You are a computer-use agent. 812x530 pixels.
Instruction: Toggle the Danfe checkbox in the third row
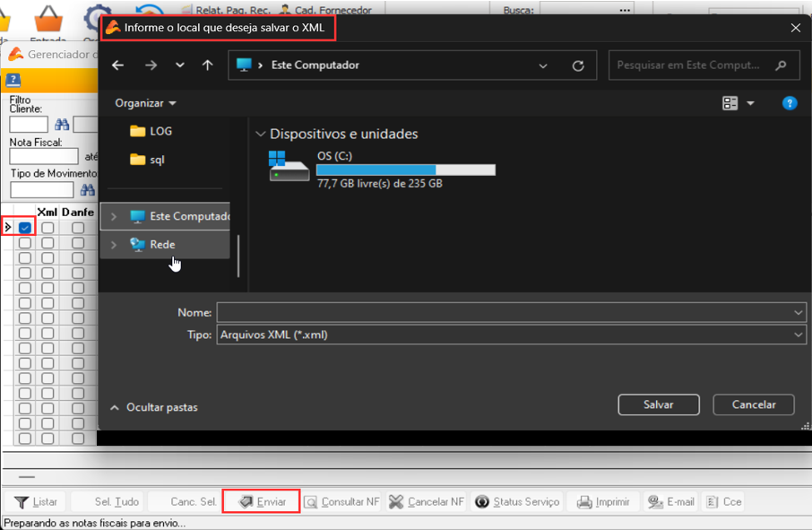78,258
